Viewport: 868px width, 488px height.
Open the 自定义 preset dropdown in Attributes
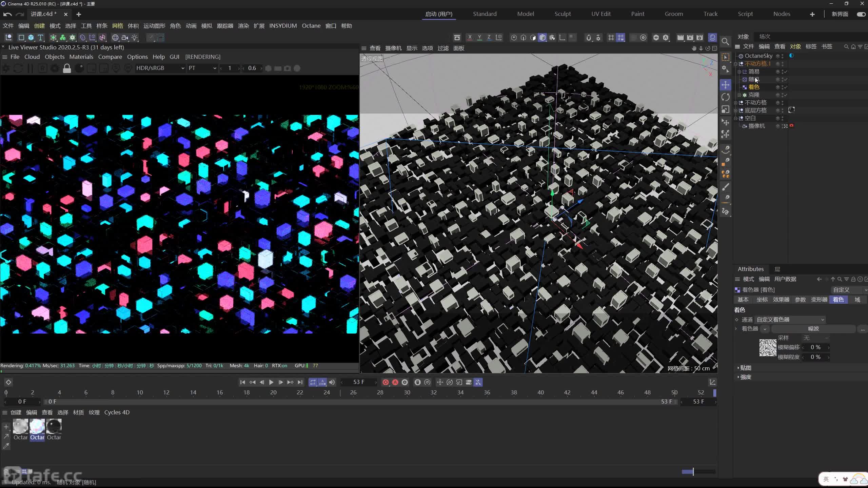(849, 290)
